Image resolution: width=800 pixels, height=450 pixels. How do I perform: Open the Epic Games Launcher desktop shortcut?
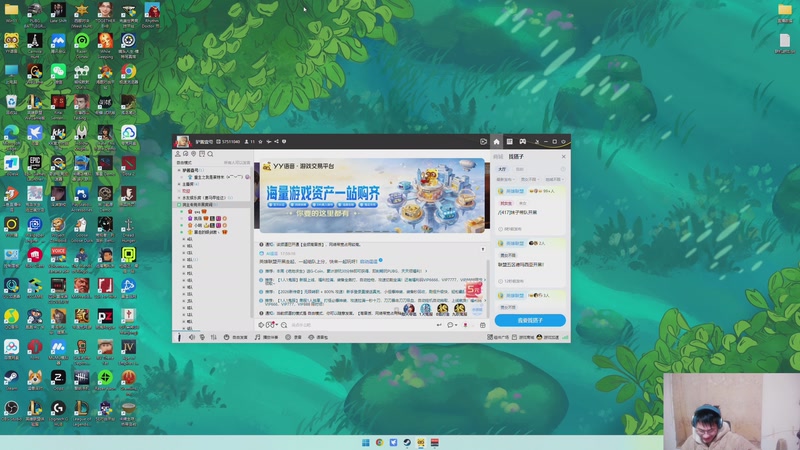pos(35,165)
